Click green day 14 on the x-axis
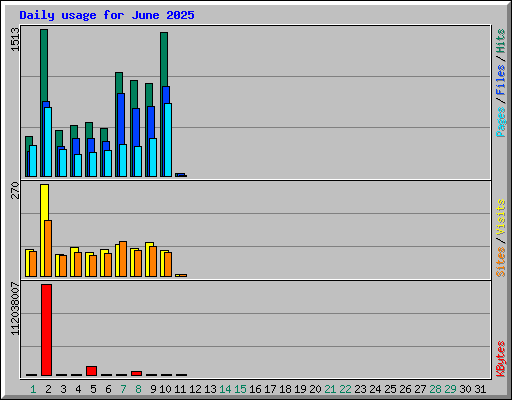512x400 pixels. [x=225, y=389]
